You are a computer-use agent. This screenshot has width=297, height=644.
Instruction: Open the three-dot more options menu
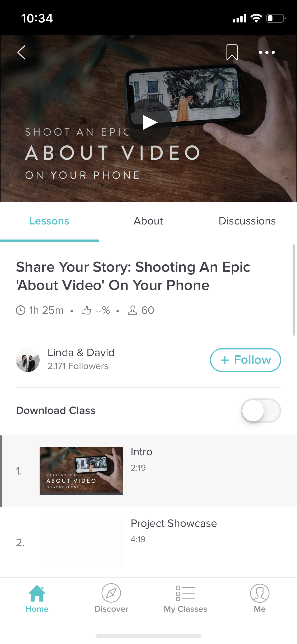267,52
